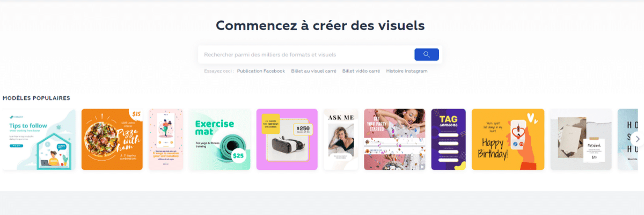Image resolution: width=644 pixels, height=215 pixels.
Task: Open the Exercise mat template
Action: click(219, 139)
